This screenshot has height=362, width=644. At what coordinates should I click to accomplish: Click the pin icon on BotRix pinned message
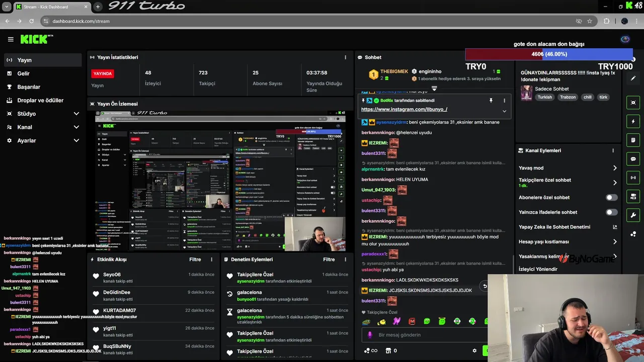click(491, 101)
